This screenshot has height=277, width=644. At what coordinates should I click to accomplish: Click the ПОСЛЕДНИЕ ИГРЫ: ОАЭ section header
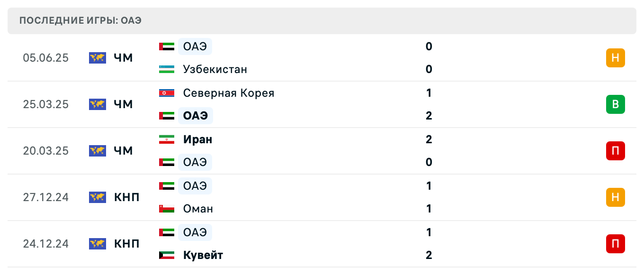tap(80, 21)
